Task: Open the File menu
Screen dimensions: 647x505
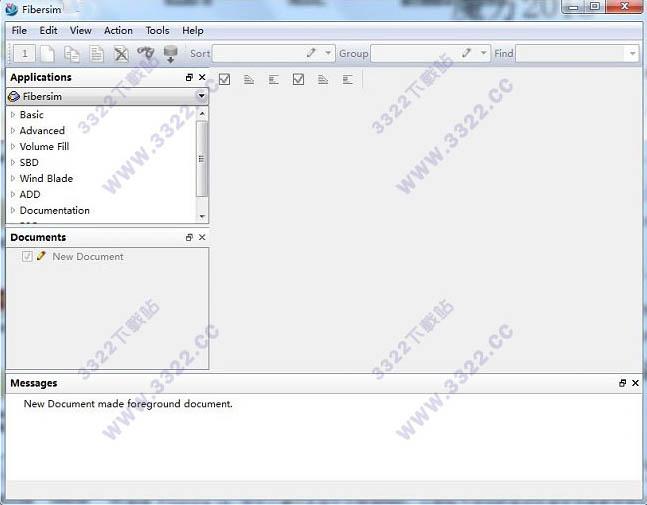Action: click(19, 31)
